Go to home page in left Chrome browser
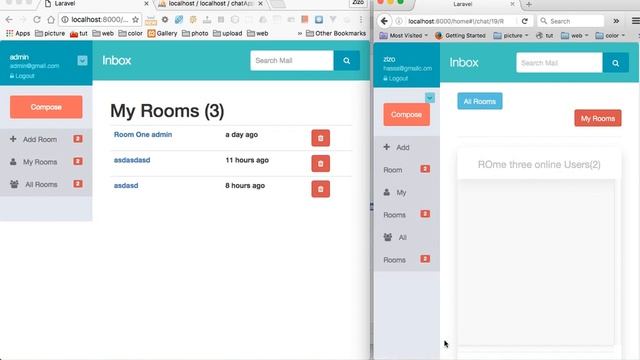The image size is (640, 360). [51, 20]
